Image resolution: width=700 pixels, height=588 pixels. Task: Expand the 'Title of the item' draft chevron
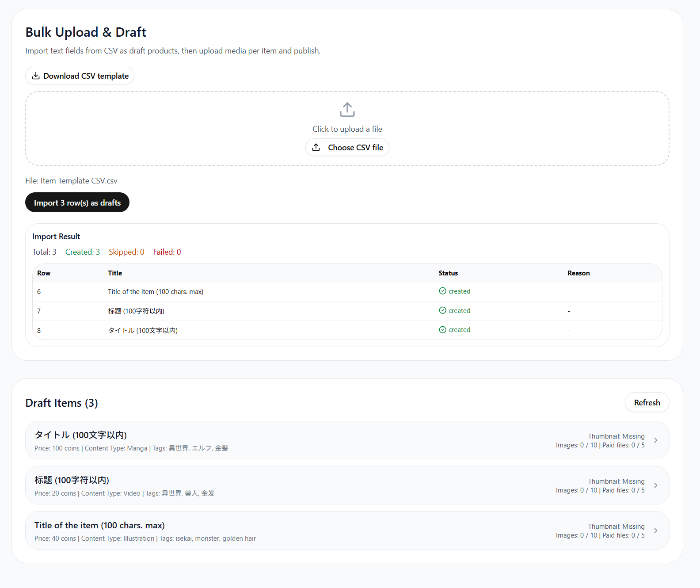(x=656, y=531)
